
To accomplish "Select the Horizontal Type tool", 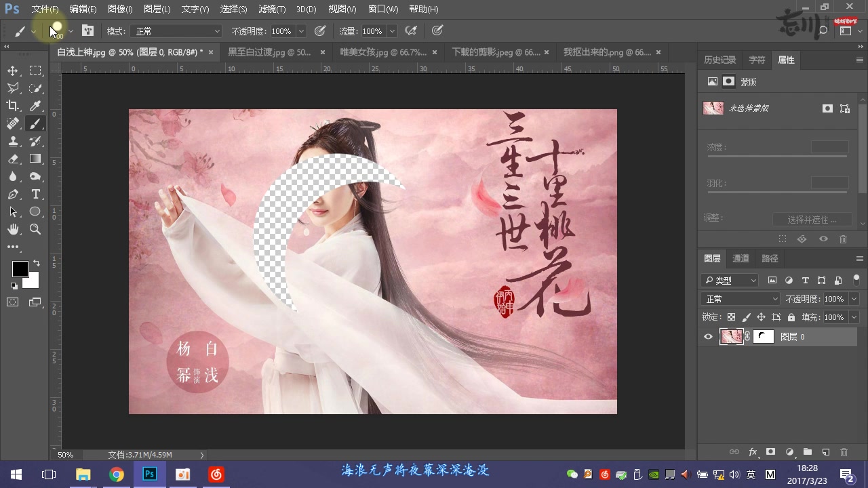I will (x=35, y=194).
